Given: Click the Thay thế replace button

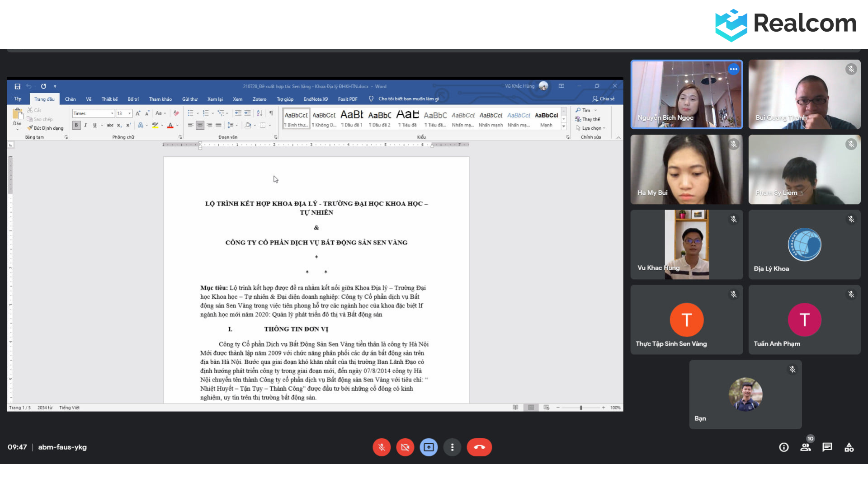Looking at the screenshot, I should pyautogui.click(x=588, y=119).
